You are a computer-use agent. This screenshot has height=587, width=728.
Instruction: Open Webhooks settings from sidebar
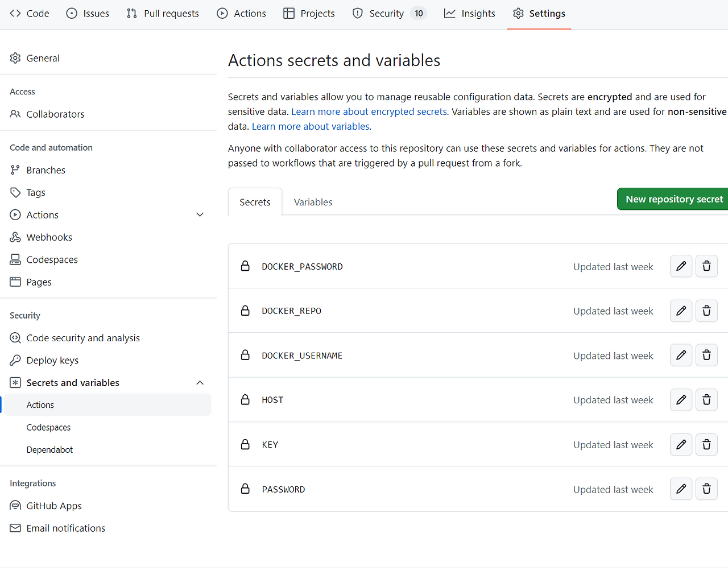pos(49,237)
